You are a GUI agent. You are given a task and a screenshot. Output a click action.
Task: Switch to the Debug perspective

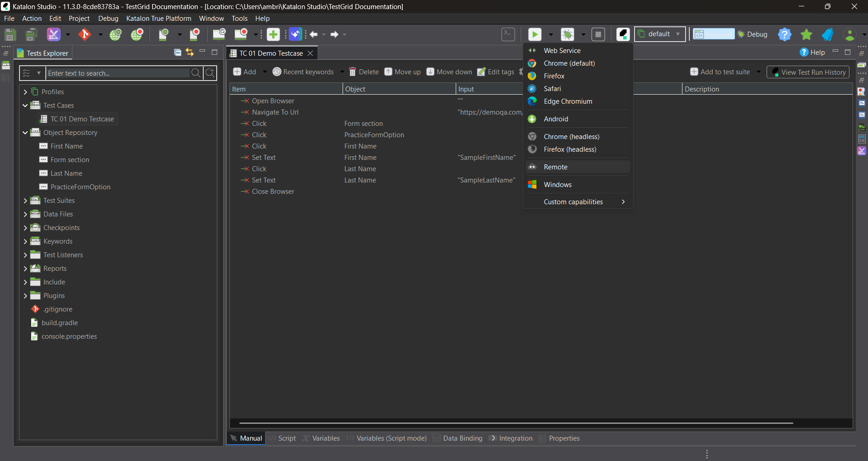pos(752,34)
